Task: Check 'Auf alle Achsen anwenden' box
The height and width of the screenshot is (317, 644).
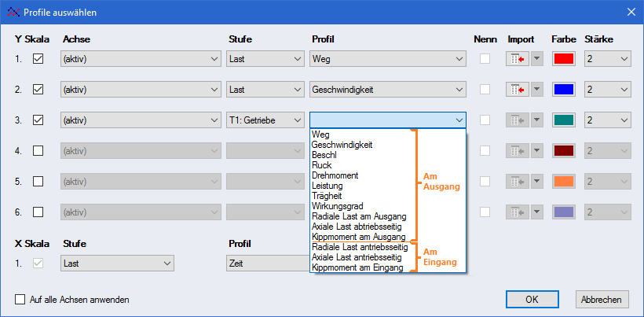Action: coord(20,300)
